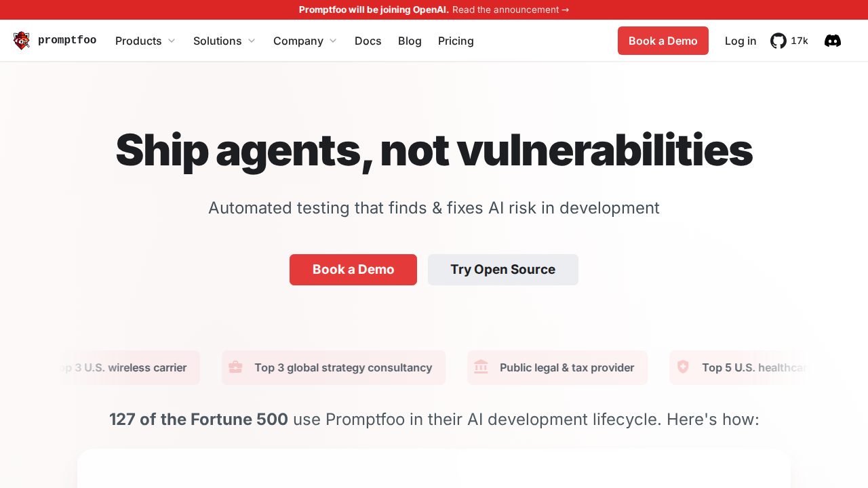Open the Discord community icon
The image size is (868, 488).
point(833,41)
